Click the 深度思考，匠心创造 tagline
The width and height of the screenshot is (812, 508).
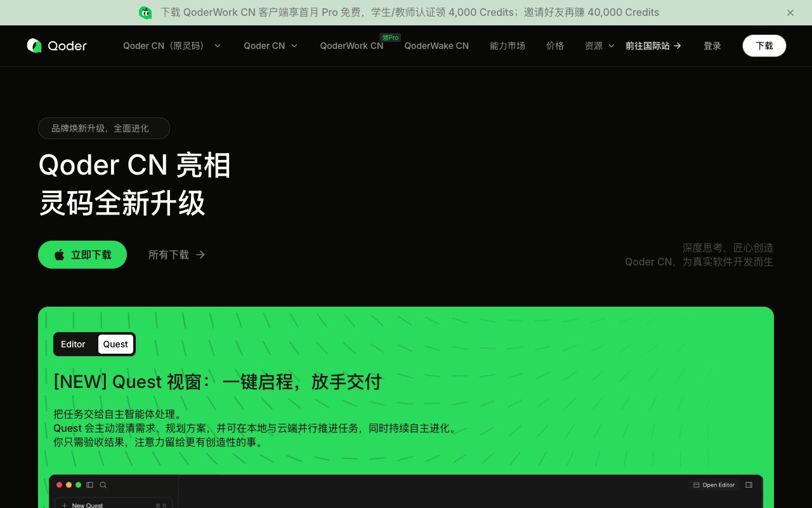[728, 248]
